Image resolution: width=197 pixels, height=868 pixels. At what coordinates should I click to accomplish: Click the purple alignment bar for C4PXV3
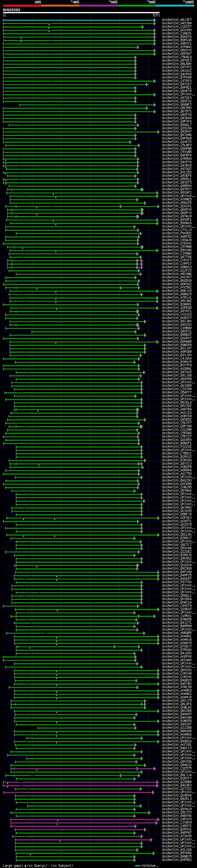(85, 819)
